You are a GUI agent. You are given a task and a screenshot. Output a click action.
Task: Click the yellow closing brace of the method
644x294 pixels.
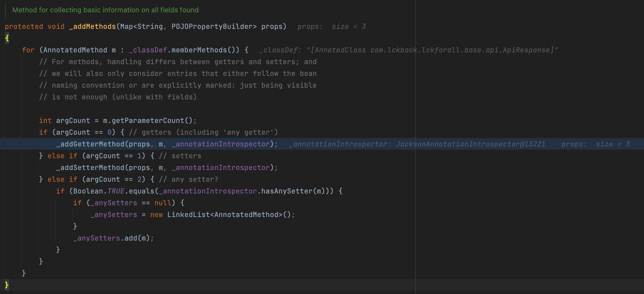[7, 285]
